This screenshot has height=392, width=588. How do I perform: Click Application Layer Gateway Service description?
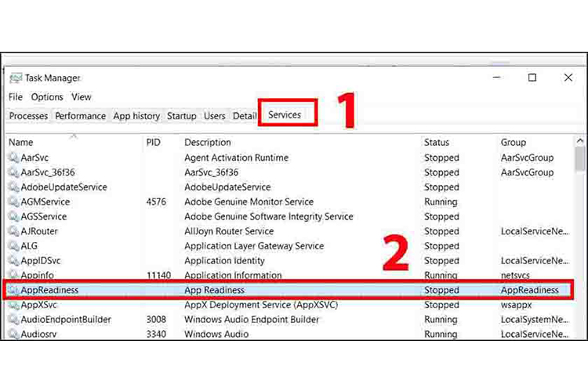pos(254,245)
